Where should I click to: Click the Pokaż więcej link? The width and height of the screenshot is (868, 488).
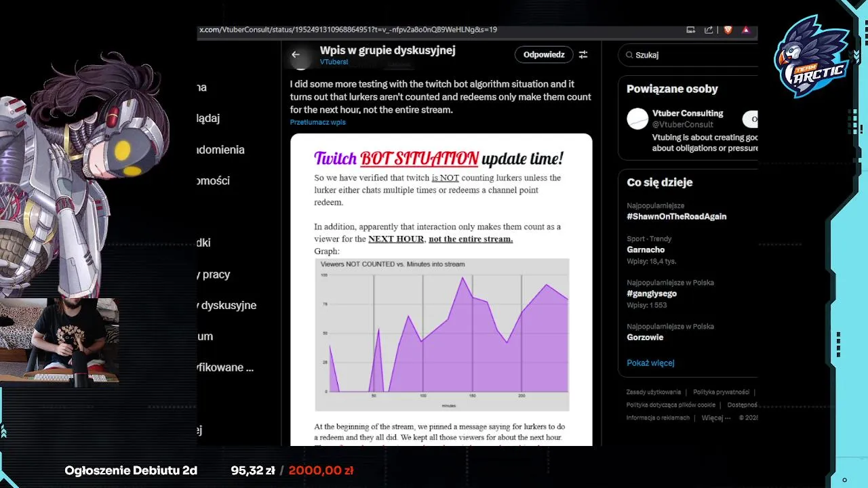(650, 363)
